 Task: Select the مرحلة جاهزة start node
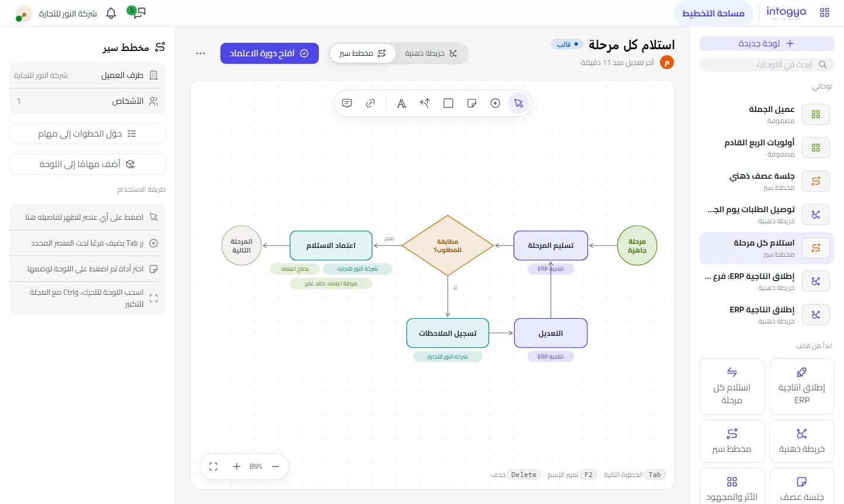tap(637, 246)
